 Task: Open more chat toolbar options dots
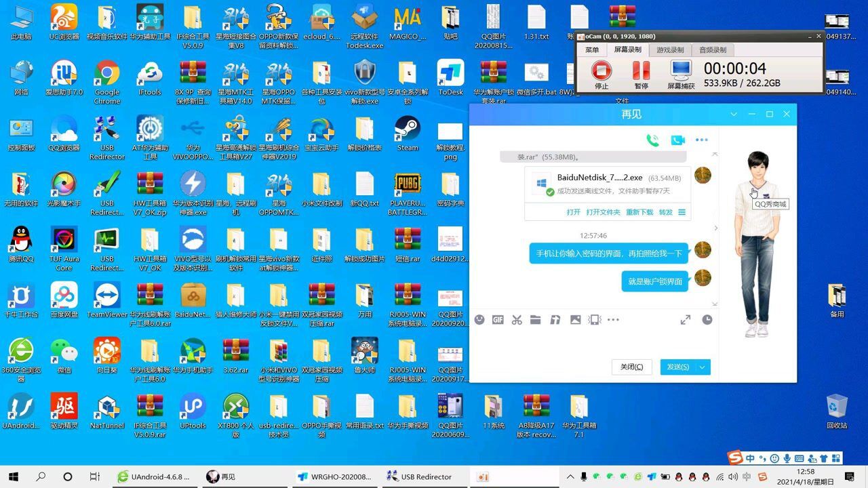[614, 320]
